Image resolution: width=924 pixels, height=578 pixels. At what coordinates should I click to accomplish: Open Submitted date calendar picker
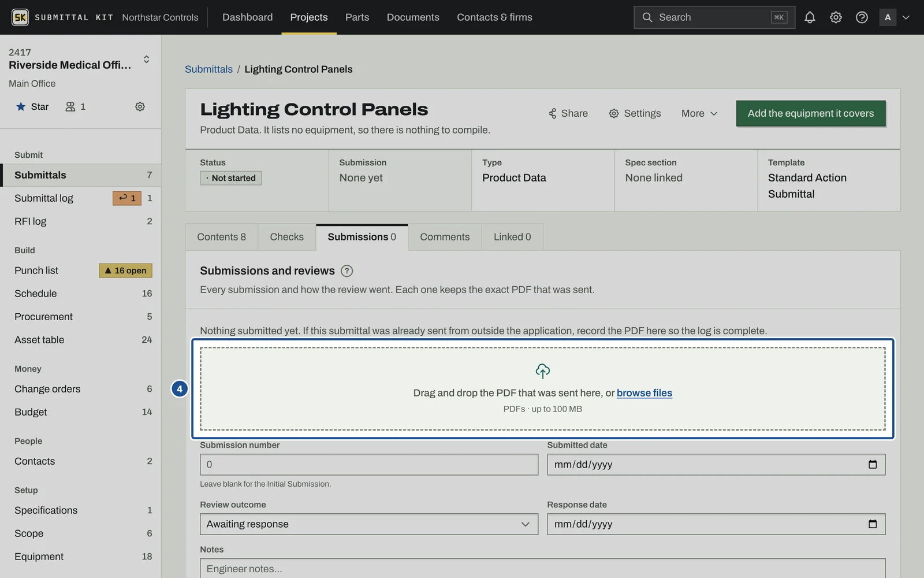click(x=873, y=464)
